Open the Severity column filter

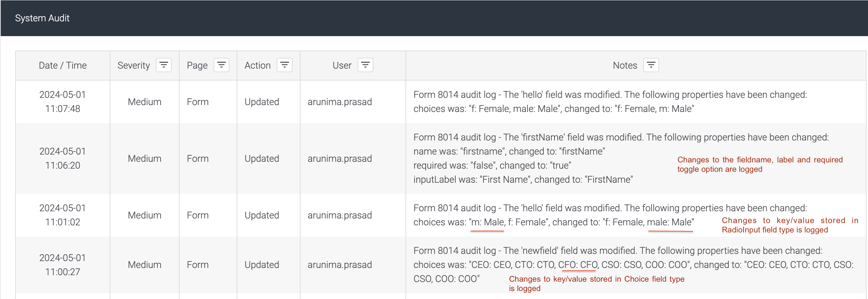pos(164,65)
